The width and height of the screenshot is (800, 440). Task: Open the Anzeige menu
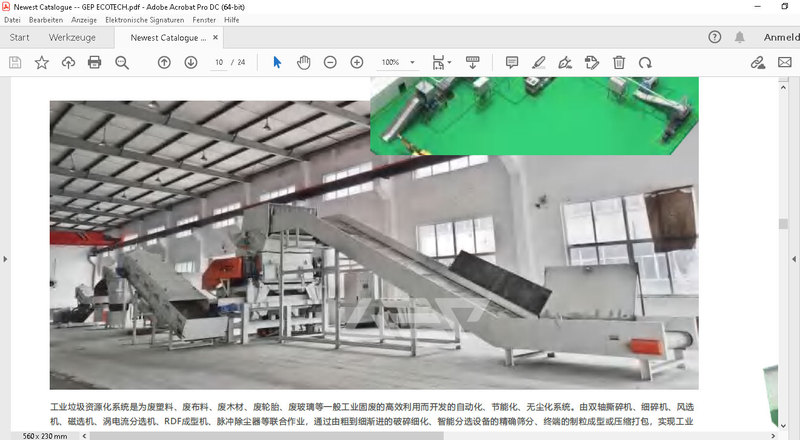[x=84, y=20]
